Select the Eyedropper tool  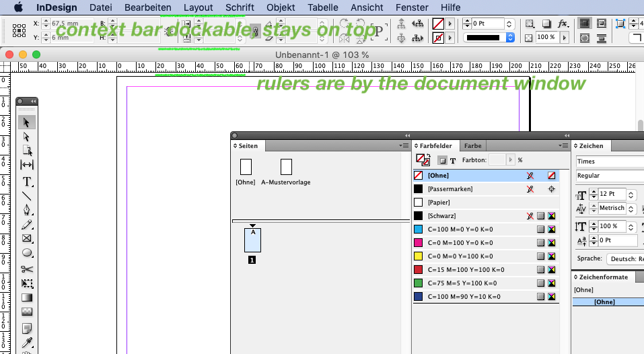(x=27, y=343)
